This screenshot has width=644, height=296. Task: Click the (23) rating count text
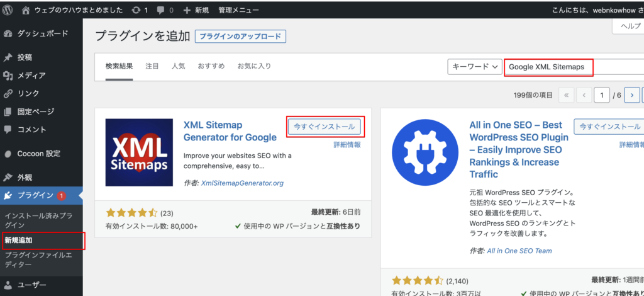tap(167, 213)
